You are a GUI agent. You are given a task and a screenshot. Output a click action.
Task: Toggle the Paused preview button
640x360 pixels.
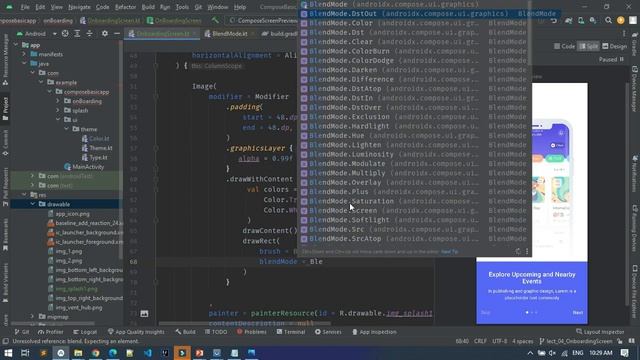611,60
